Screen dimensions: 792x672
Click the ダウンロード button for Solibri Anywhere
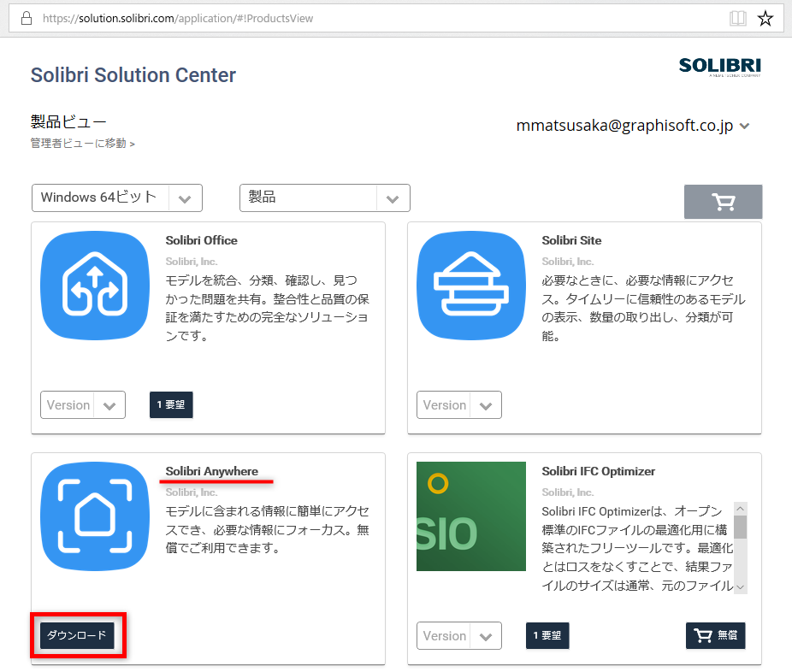(77, 635)
